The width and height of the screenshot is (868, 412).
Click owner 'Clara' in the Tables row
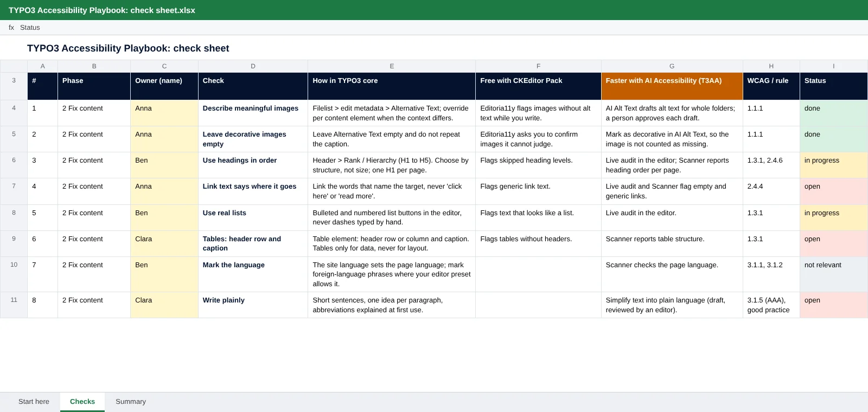[164, 244]
